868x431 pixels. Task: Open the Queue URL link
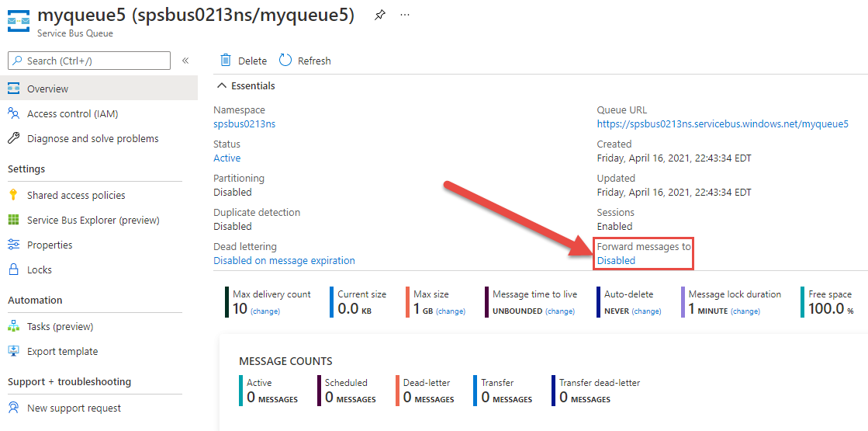coord(722,124)
